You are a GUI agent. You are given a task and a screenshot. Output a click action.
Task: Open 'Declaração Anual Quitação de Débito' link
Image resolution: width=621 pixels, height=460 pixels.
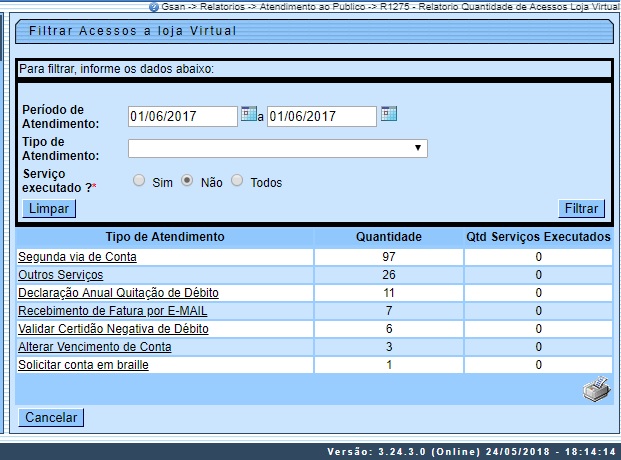point(118,293)
